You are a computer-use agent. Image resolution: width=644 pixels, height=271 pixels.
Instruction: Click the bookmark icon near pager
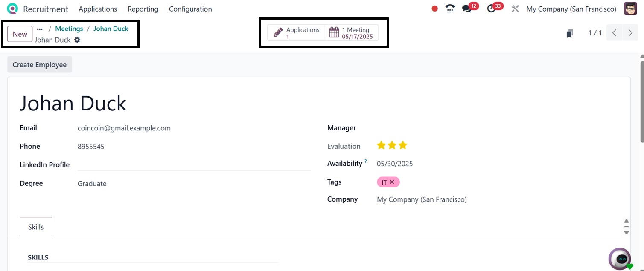(569, 33)
